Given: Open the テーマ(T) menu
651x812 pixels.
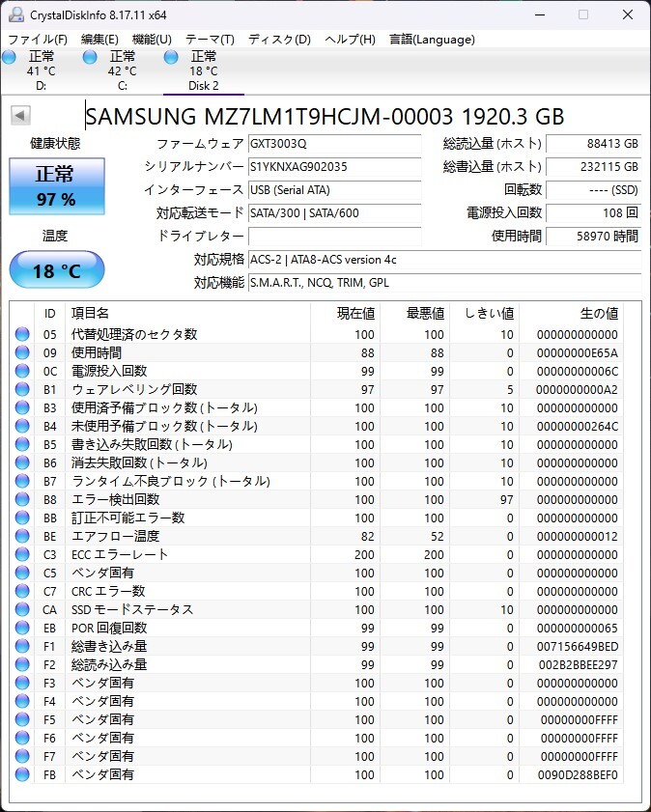Looking at the screenshot, I should pos(210,40).
